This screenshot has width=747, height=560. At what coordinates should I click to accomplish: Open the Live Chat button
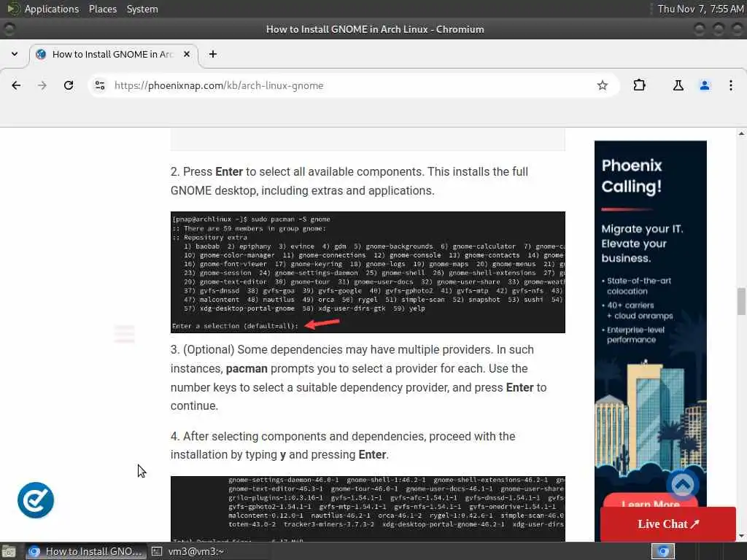click(668, 524)
